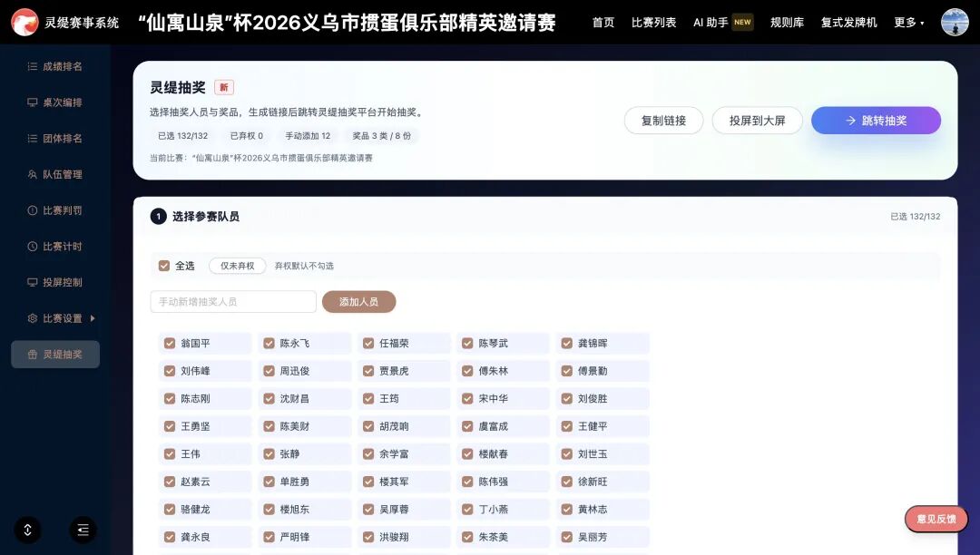980x555 pixels.
Task: Toggle the 全选 checkbox
Action: 164,266
